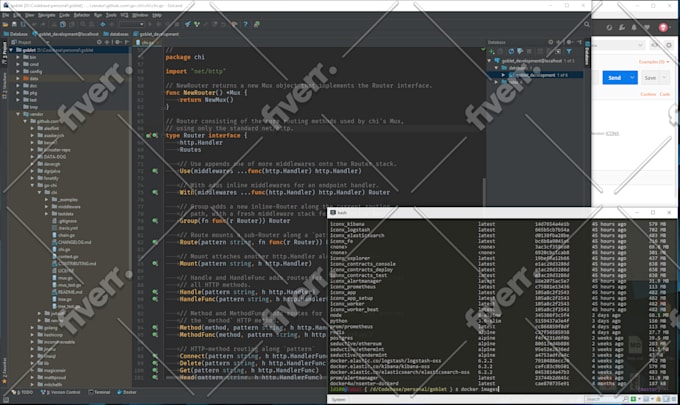Screen dimensions: 680x405
Task: Select the CHANGELOG.md file
Action: click(x=72, y=242)
